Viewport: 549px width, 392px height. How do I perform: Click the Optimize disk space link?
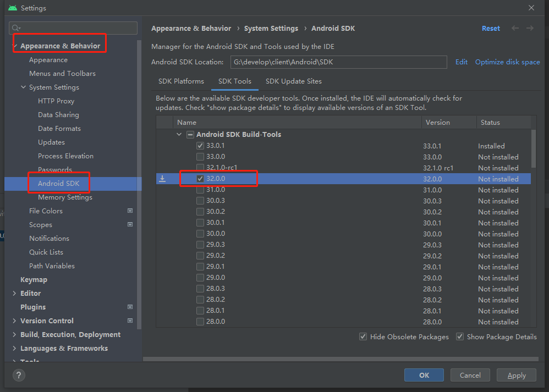[x=507, y=62]
